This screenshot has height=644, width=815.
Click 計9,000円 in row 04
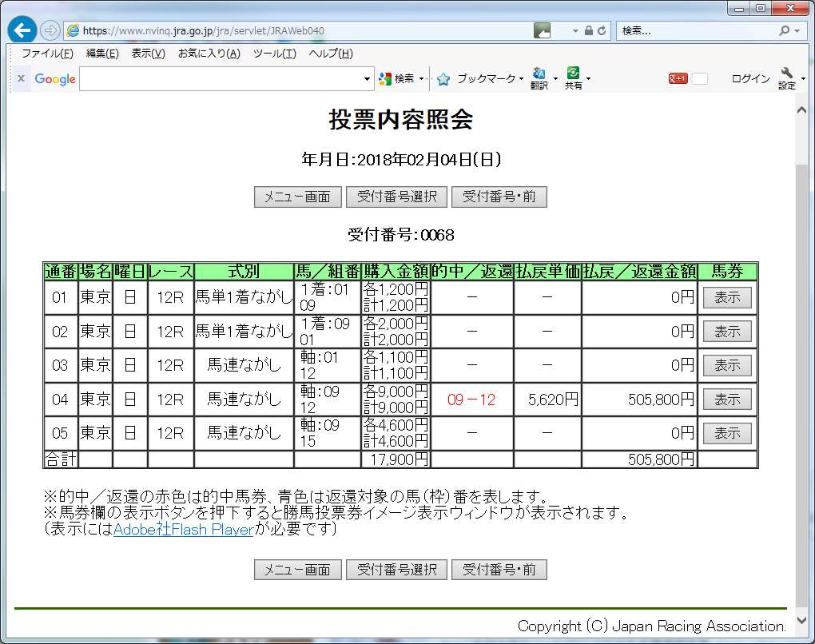[x=396, y=407]
